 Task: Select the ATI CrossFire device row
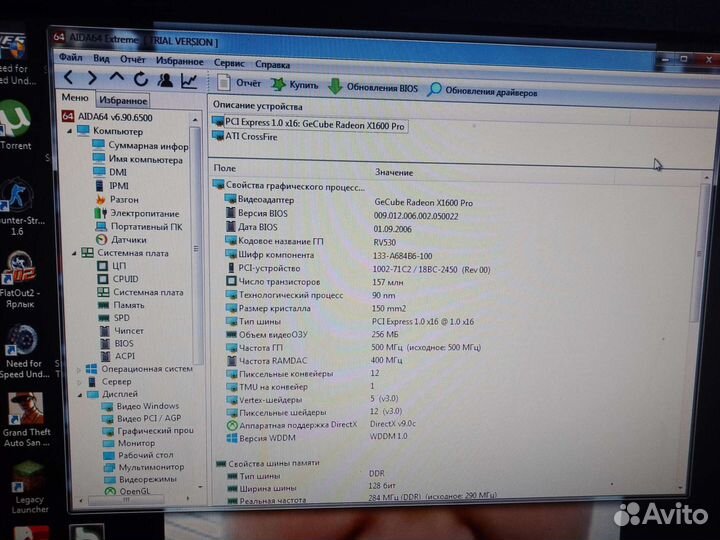point(245,136)
